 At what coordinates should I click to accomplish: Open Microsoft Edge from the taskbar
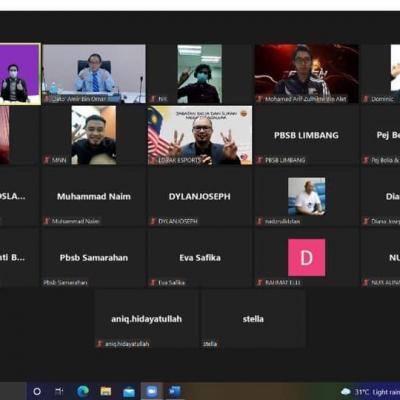83,391
